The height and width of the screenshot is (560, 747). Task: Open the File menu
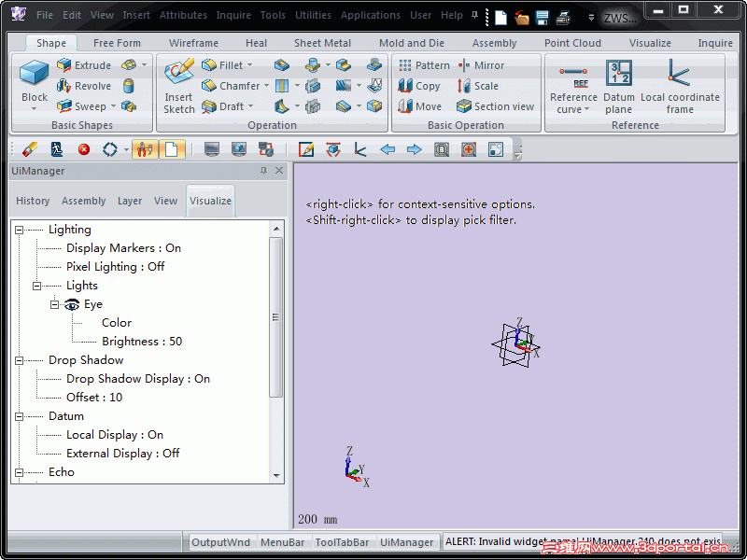click(x=45, y=15)
